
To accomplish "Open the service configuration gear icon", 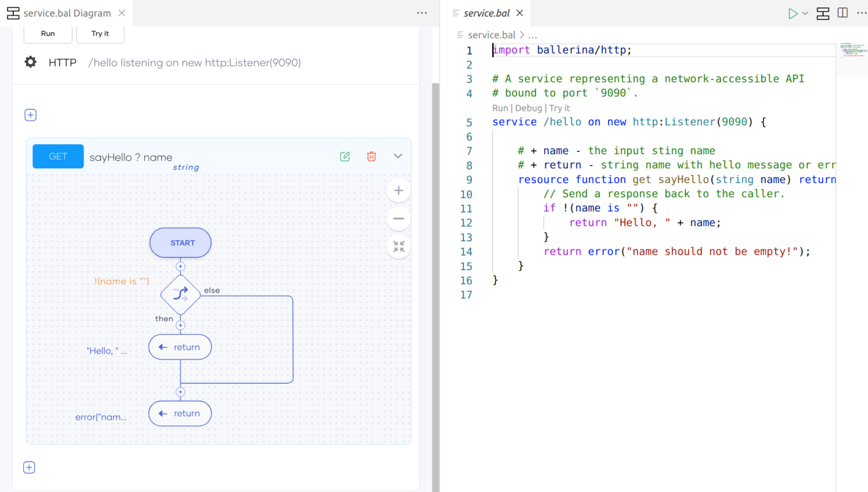I will click(x=30, y=62).
